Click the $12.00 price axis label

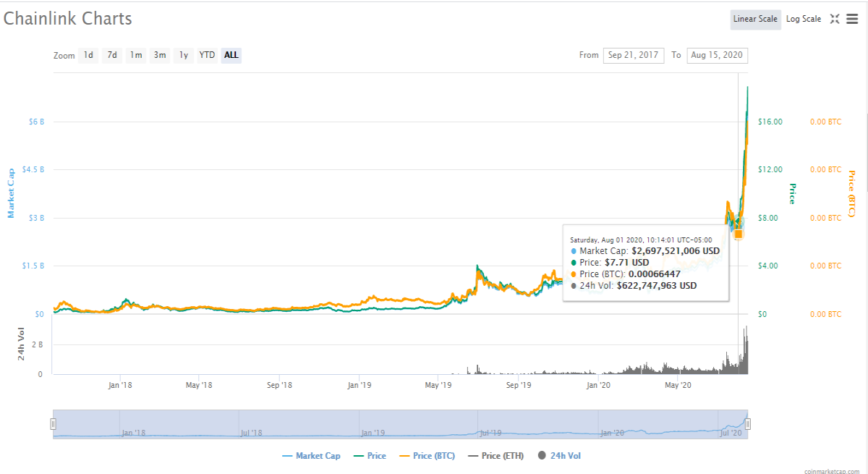tap(770, 169)
